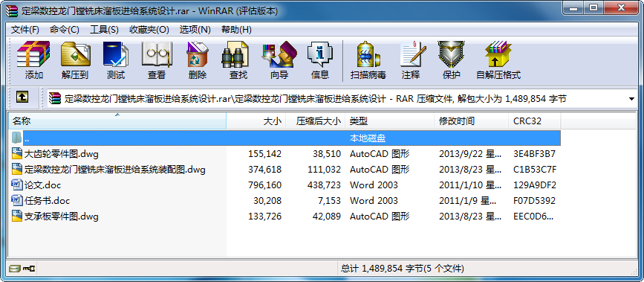The image size is (644, 282).
Task: Click Word 2003 type of 任务书.doc
Action: pos(374,201)
